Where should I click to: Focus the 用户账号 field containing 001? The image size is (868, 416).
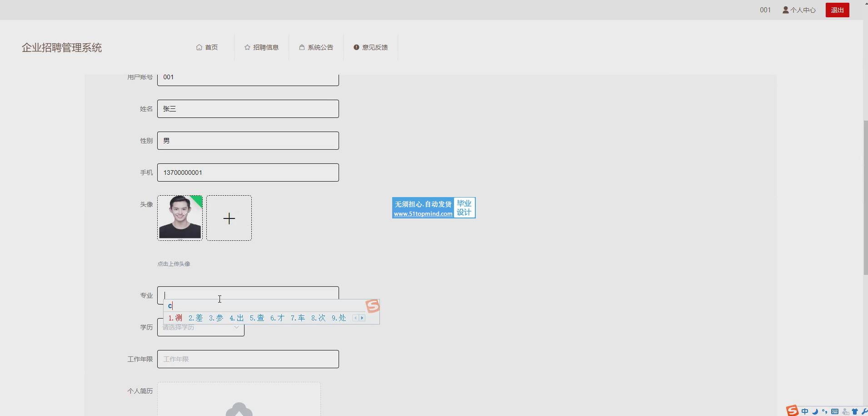click(x=248, y=79)
